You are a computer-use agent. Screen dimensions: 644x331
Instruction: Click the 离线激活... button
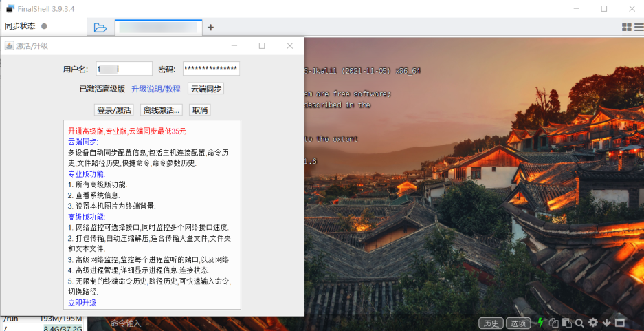pos(162,110)
